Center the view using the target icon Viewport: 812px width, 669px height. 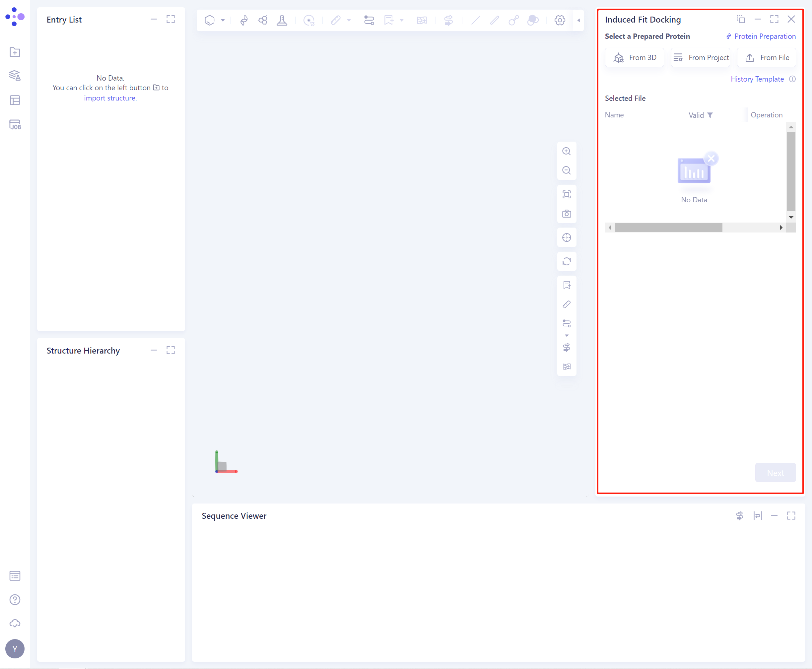[x=567, y=237]
